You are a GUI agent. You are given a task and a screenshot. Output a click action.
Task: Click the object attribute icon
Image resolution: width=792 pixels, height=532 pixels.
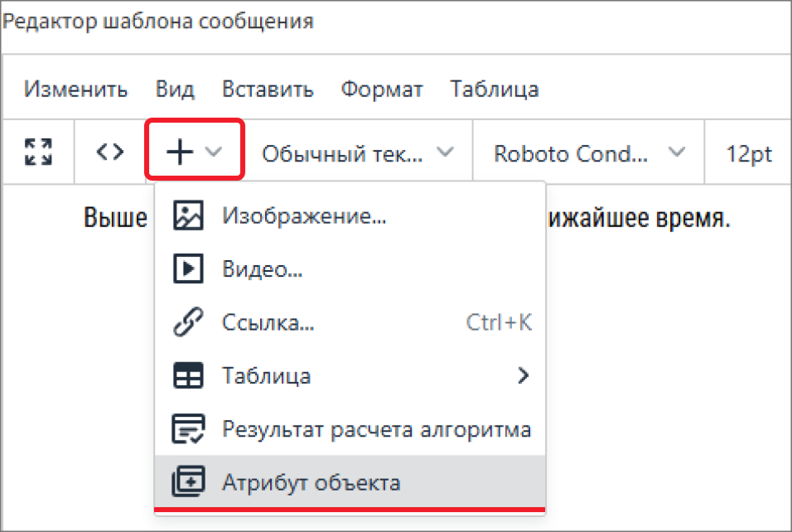(188, 482)
